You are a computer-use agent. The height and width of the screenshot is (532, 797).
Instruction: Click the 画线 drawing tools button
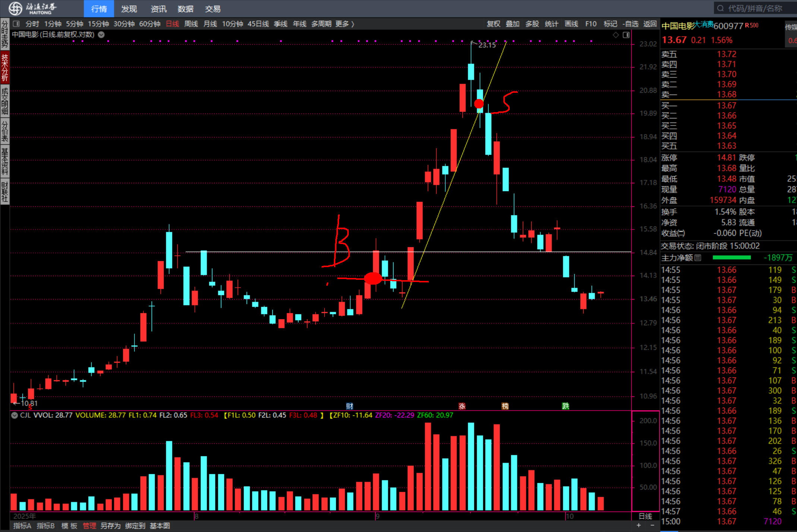click(571, 24)
